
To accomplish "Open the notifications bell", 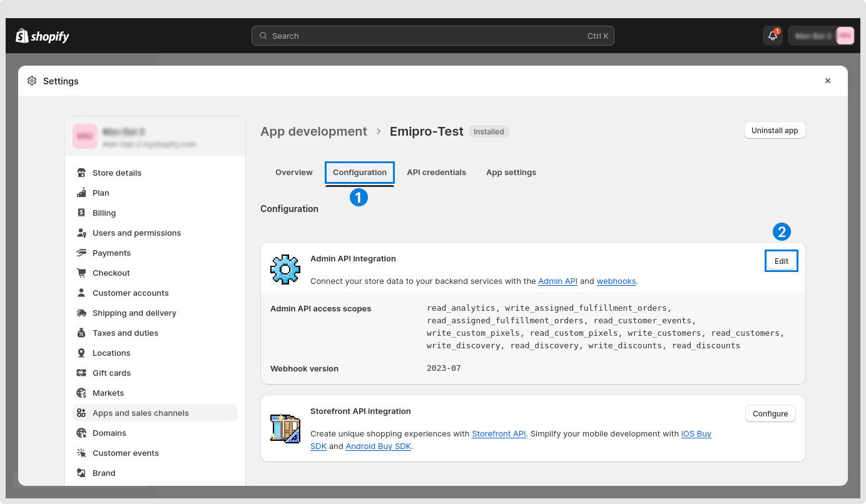I will tap(773, 36).
